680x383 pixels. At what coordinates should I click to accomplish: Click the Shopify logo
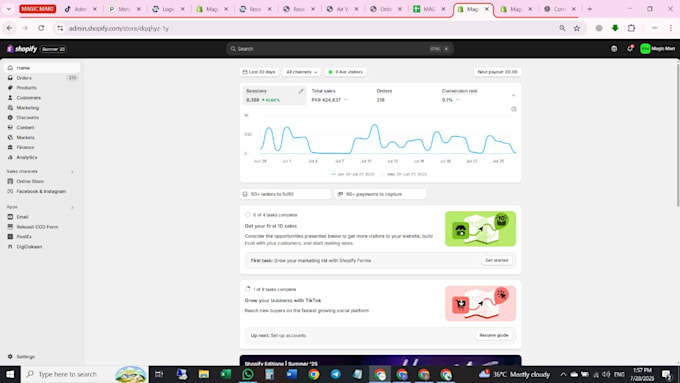tap(22, 49)
